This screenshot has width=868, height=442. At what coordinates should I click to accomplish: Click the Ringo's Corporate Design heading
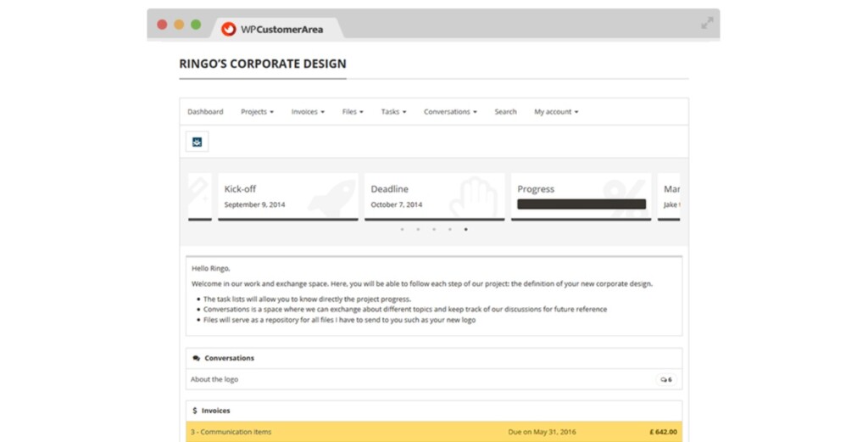coord(263,64)
